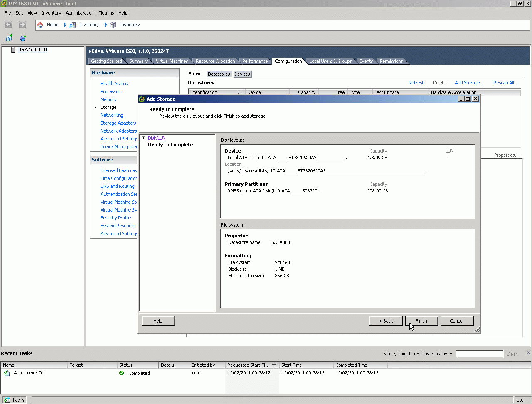Open the View menu

(32, 13)
